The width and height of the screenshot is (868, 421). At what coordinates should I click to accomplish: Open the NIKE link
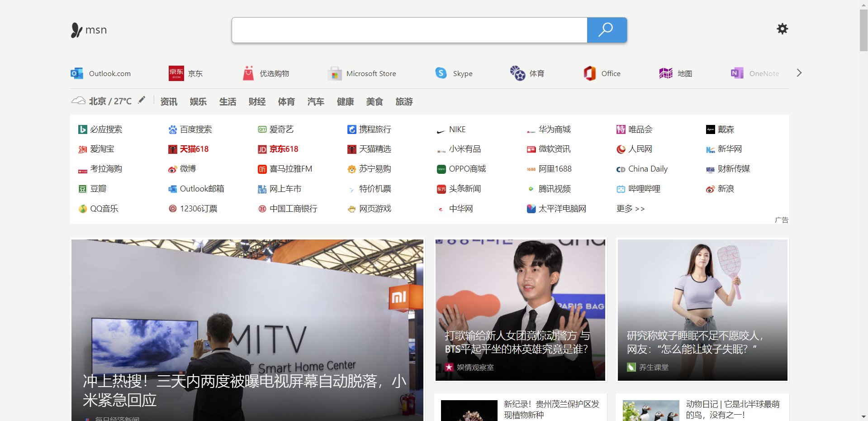[457, 129]
